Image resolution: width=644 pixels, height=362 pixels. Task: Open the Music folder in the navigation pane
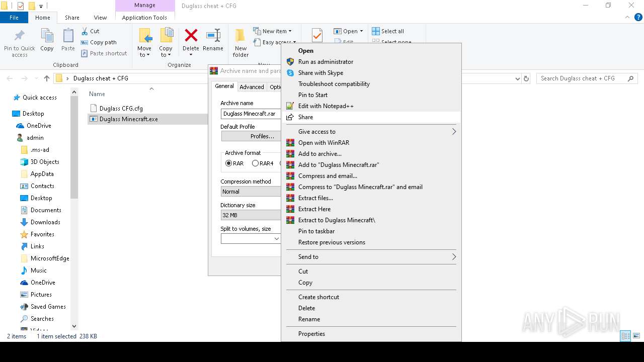tap(38, 270)
